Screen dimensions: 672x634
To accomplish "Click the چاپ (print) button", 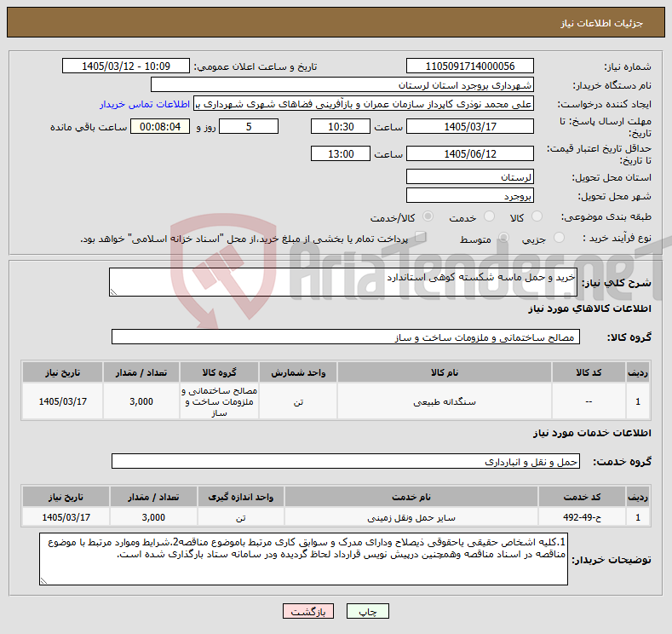I will 367,611.
